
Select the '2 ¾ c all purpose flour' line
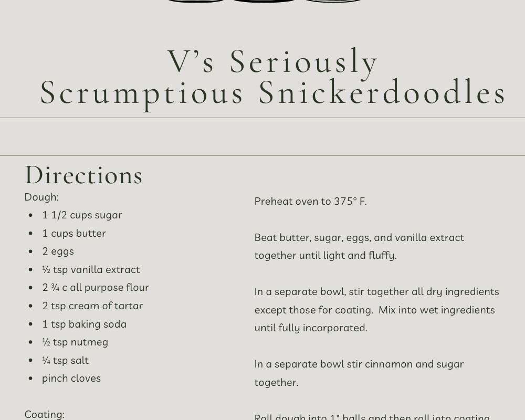(x=96, y=287)
